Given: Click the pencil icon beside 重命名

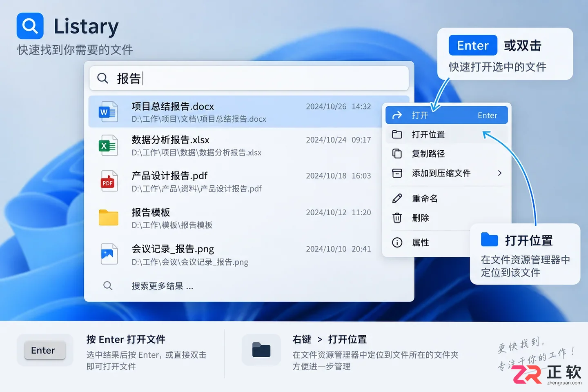Looking at the screenshot, I should [x=397, y=198].
